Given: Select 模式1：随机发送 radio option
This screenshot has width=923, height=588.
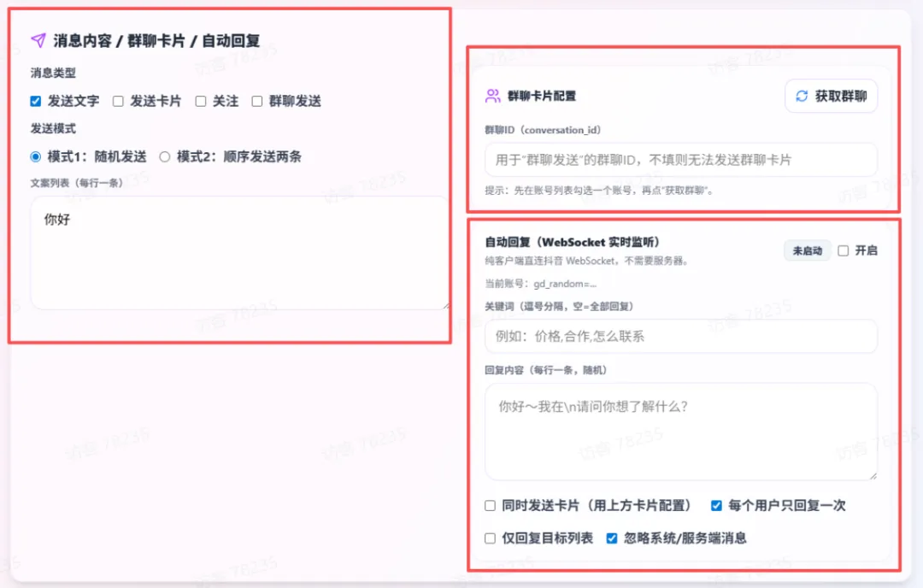Looking at the screenshot, I should tap(34, 157).
